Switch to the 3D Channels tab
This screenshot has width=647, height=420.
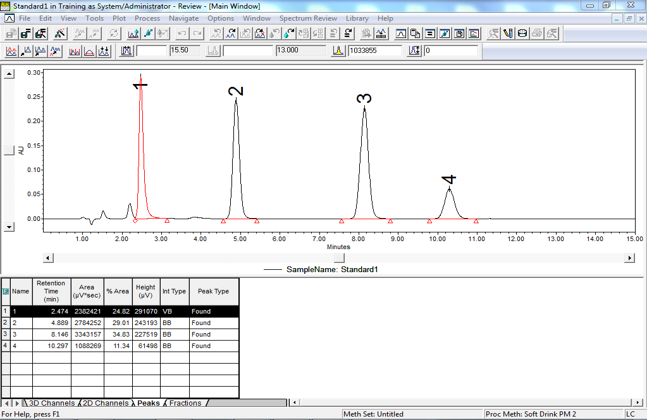coord(51,403)
